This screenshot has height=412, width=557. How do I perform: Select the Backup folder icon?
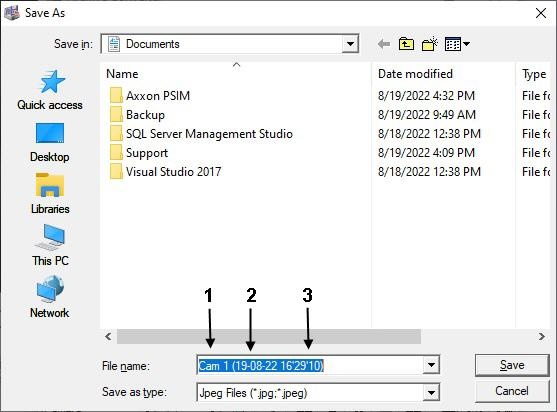coord(116,115)
